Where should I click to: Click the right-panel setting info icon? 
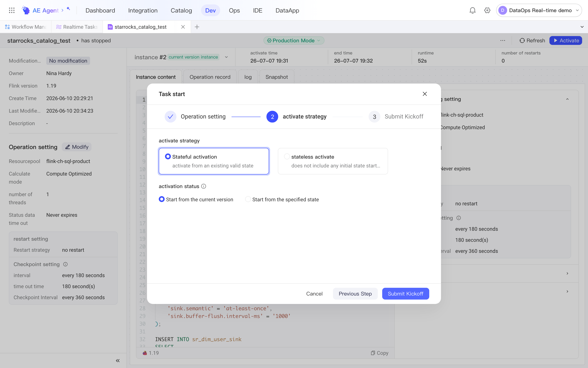pyautogui.click(x=458, y=218)
